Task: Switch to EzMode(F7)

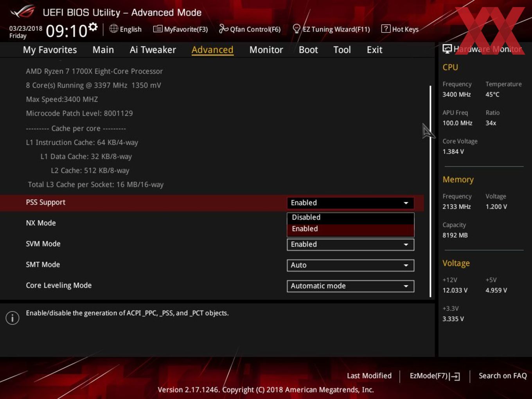Action: (435, 376)
